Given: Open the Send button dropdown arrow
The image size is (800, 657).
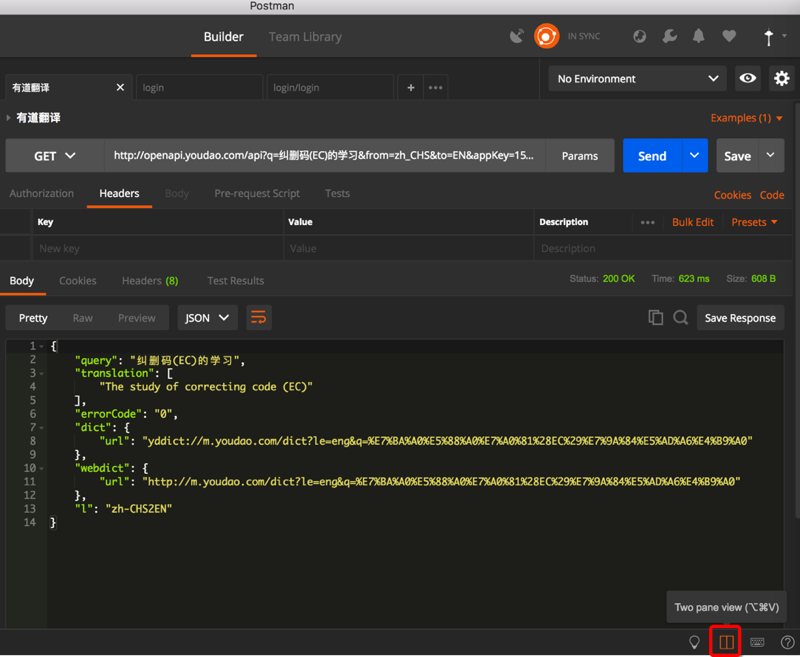Looking at the screenshot, I should click(694, 156).
